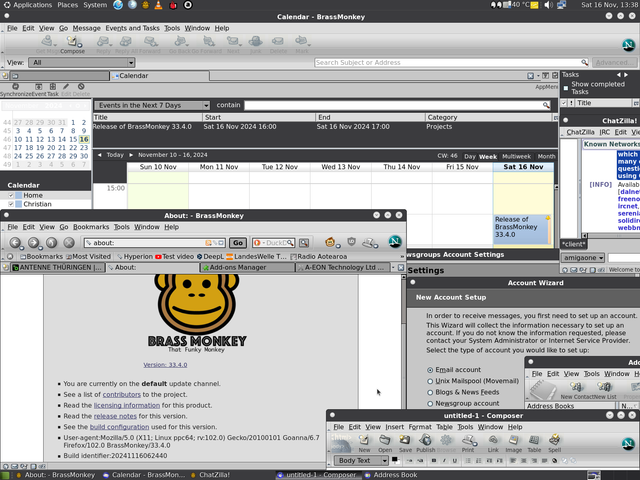The width and height of the screenshot is (640, 480).
Task: Click the Open icon in Composer toolbar
Action: click(384, 440)
